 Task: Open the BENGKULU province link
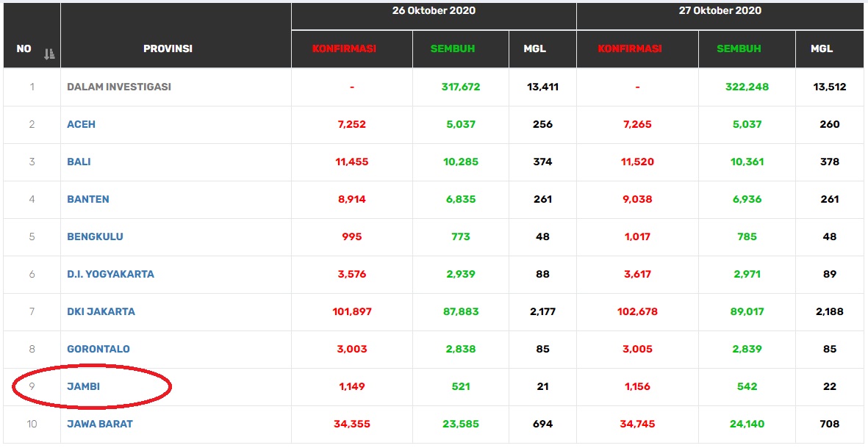(x=95, y=236)
